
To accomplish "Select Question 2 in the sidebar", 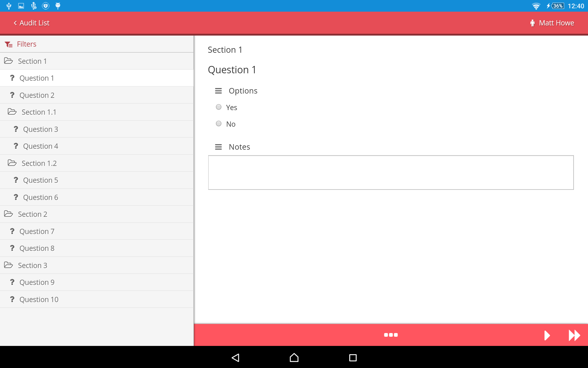I will (97, 95).
